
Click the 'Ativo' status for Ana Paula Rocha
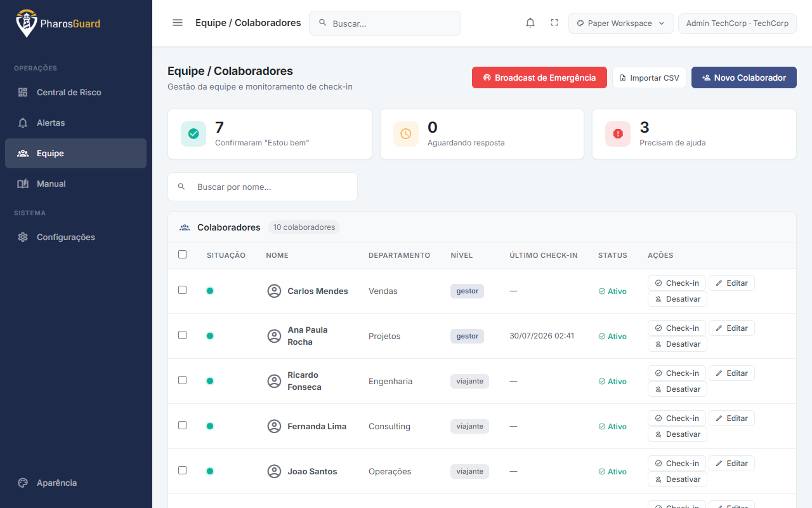click(613, 336)
